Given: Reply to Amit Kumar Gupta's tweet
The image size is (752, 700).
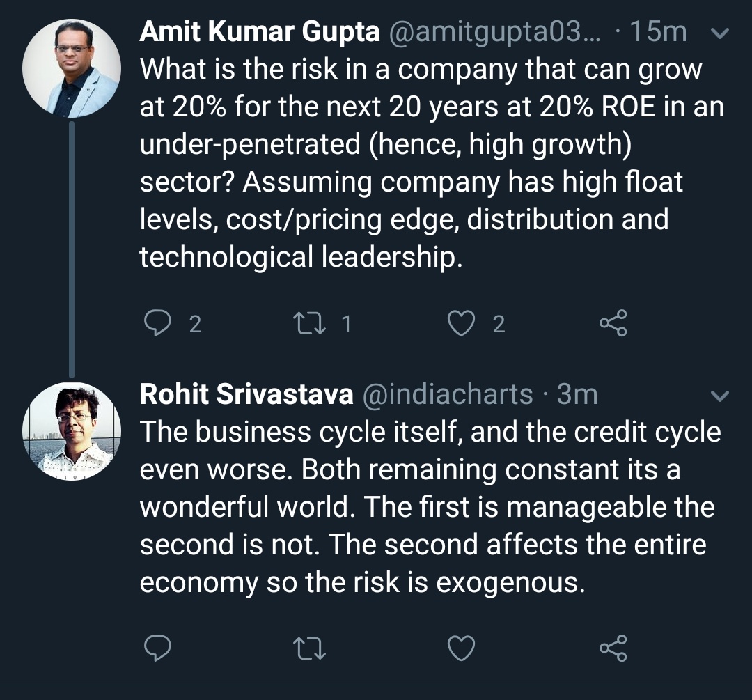Looking at the screenshot, I should [x=157, y=324].
